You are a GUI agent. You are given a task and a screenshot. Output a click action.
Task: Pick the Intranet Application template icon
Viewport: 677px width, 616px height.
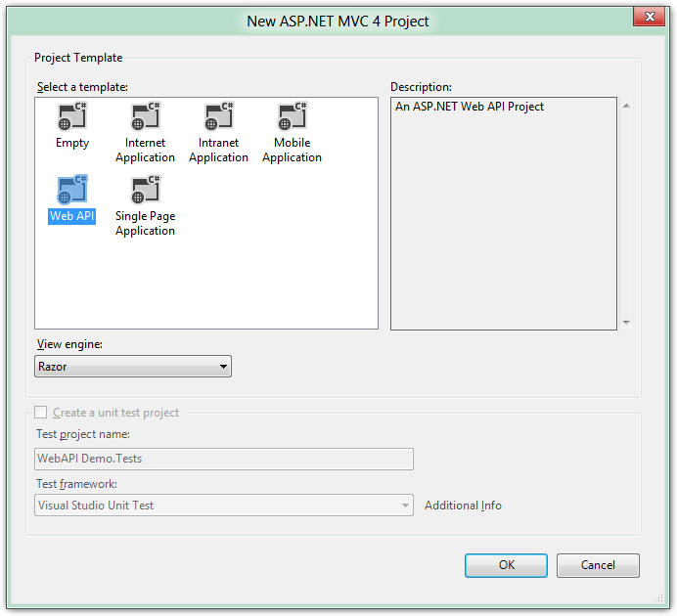(219, 116)
